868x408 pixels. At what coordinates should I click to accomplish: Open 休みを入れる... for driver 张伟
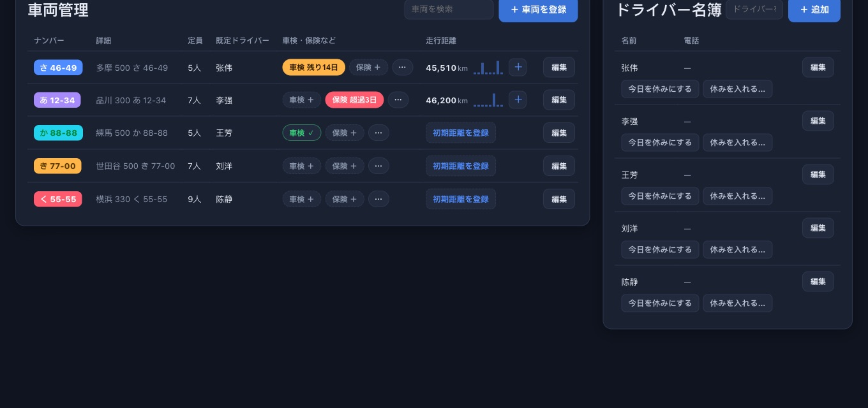pos(738,89)
